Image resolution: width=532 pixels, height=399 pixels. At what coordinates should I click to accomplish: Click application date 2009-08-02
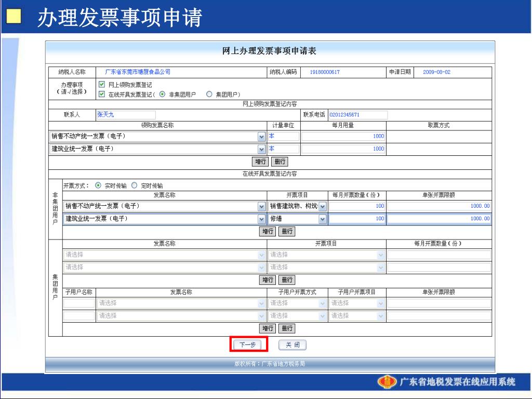tap(436, 72)
